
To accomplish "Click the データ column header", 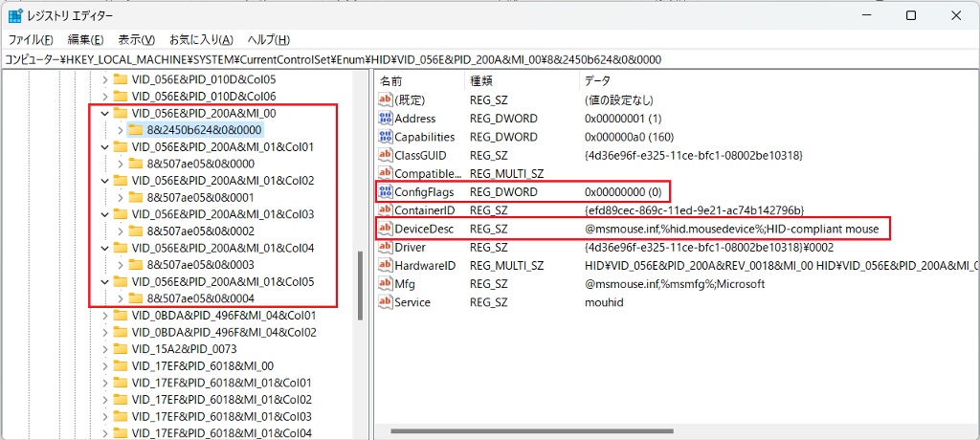I will [x=597, y=80].
